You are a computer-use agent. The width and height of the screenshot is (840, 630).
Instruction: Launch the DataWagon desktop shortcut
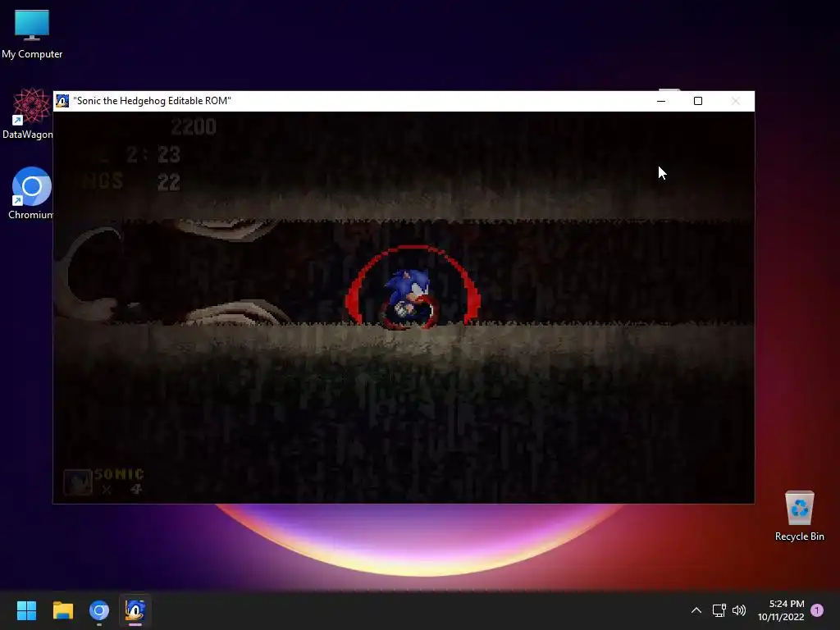click(28, 113)
